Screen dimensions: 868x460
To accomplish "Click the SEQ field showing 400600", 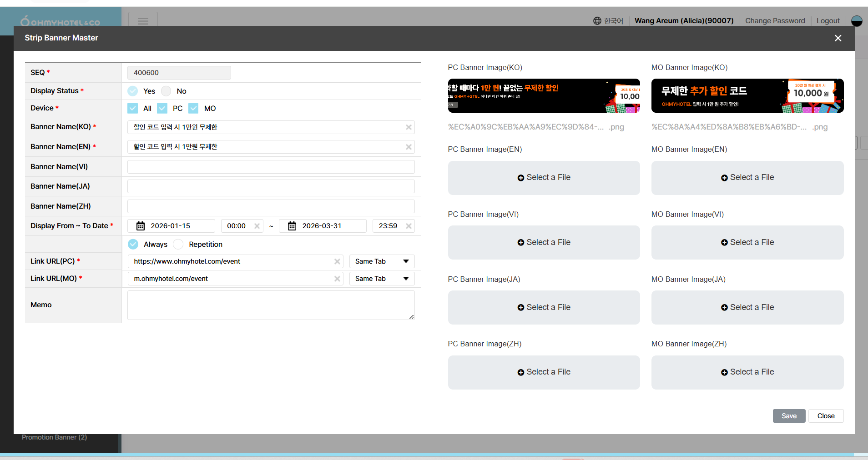I will click(x=179, y=73).
